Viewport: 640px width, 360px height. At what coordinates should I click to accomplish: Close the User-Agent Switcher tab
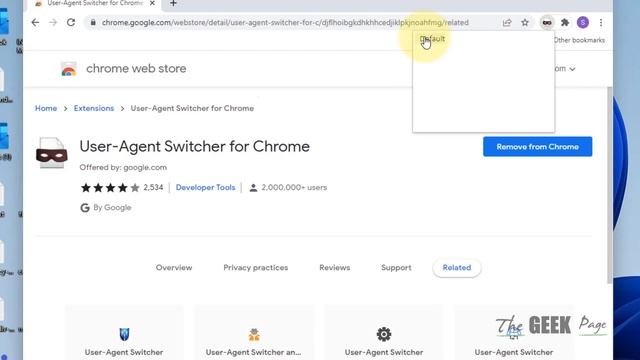pos(152,3)
